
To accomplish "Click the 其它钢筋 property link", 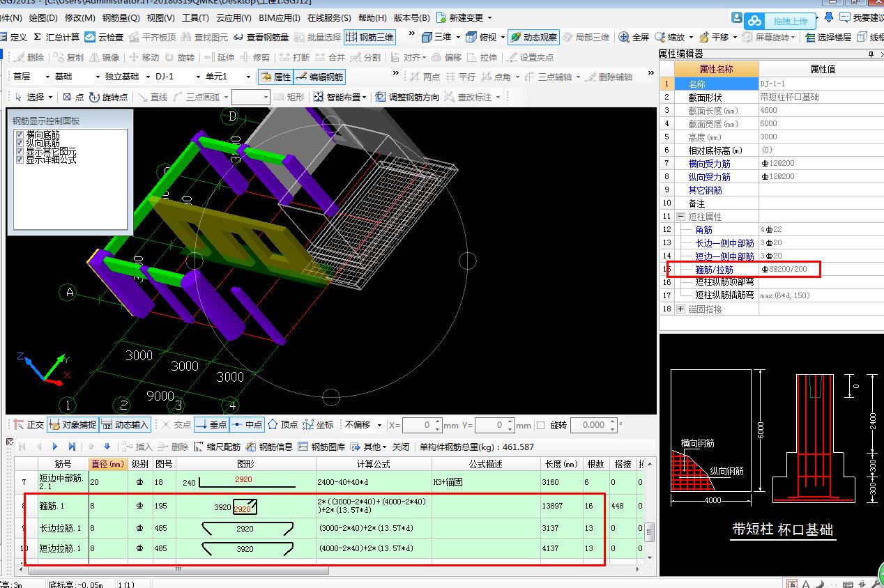I will tap(706, 190).
